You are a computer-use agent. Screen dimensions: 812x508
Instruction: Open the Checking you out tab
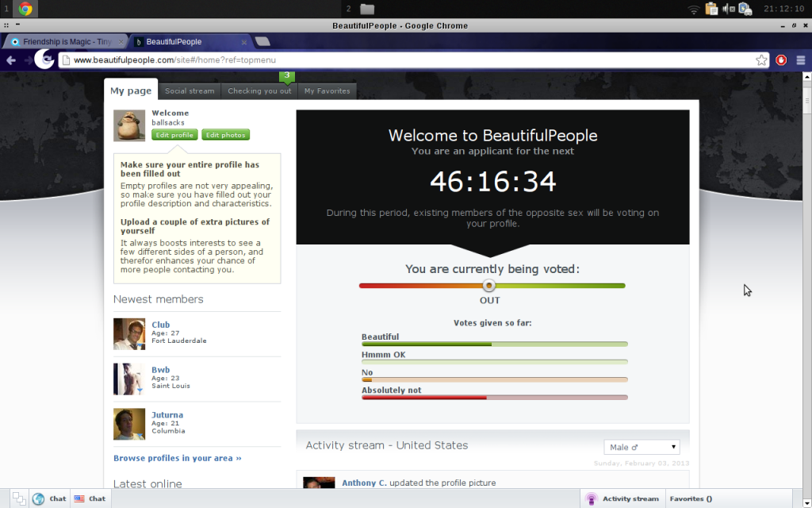(x=259, y=90)
